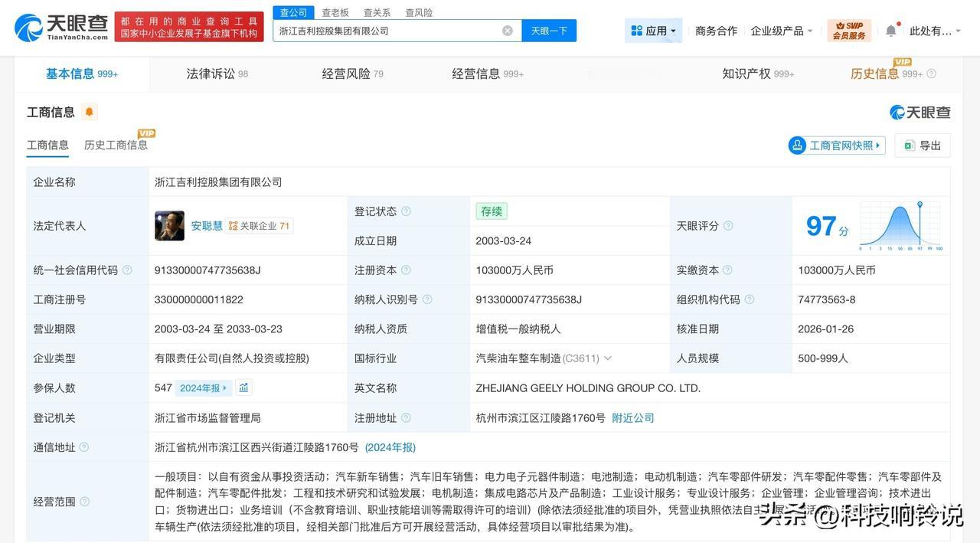Click the orange bell next to 工商信息 heading
The image size is (980, 543).
click(89, 112)
